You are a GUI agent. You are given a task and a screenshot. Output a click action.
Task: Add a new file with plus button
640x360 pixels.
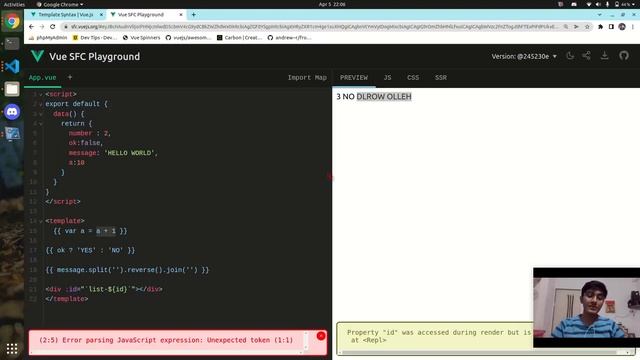(x=70, y=77)
